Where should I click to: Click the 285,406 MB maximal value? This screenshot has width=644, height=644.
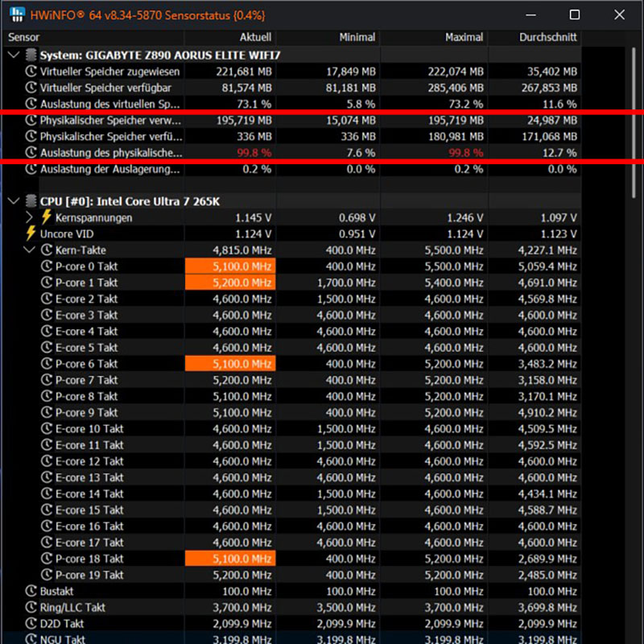[x=456, y=88]
